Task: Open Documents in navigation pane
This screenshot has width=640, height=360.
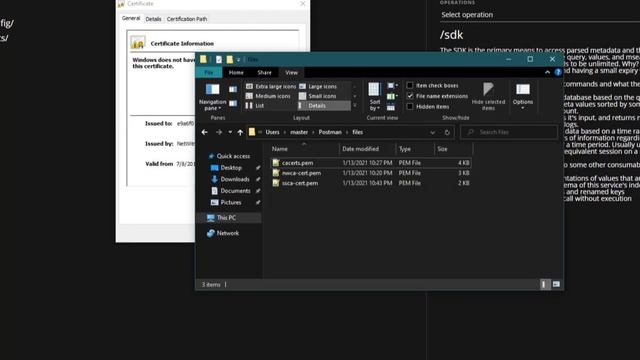Action: point(231,191)
